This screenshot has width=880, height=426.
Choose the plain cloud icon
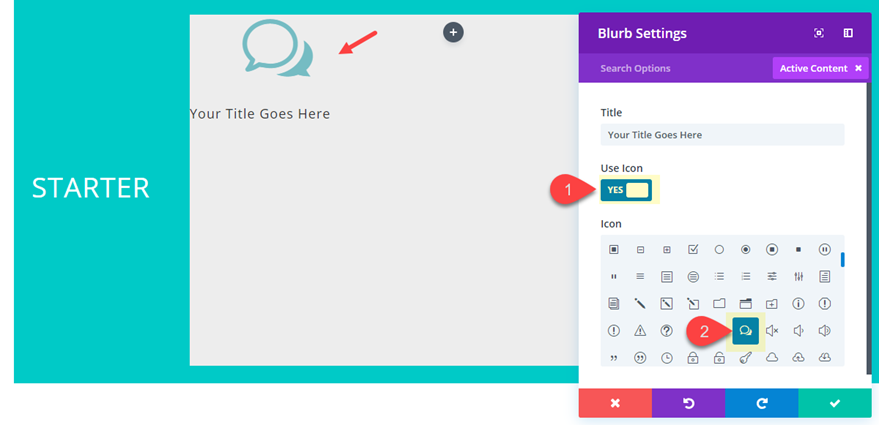coord(772,358)
